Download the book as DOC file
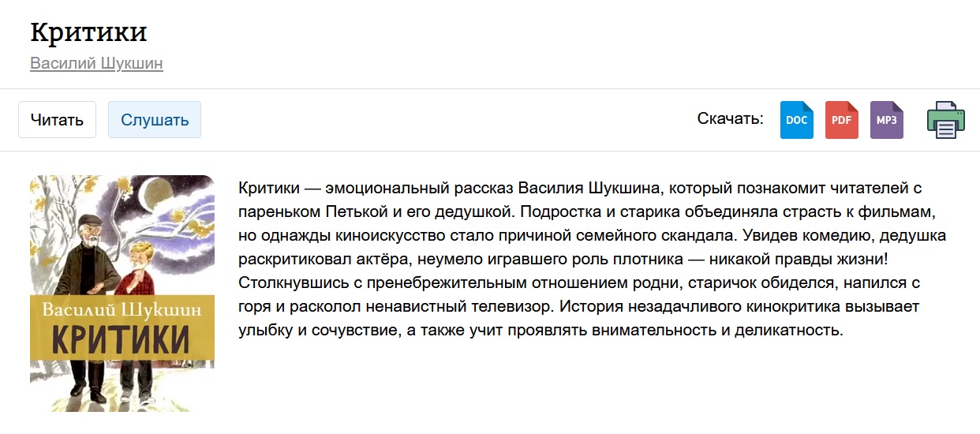This screenshot has height=434, width=980. point(796,120)
